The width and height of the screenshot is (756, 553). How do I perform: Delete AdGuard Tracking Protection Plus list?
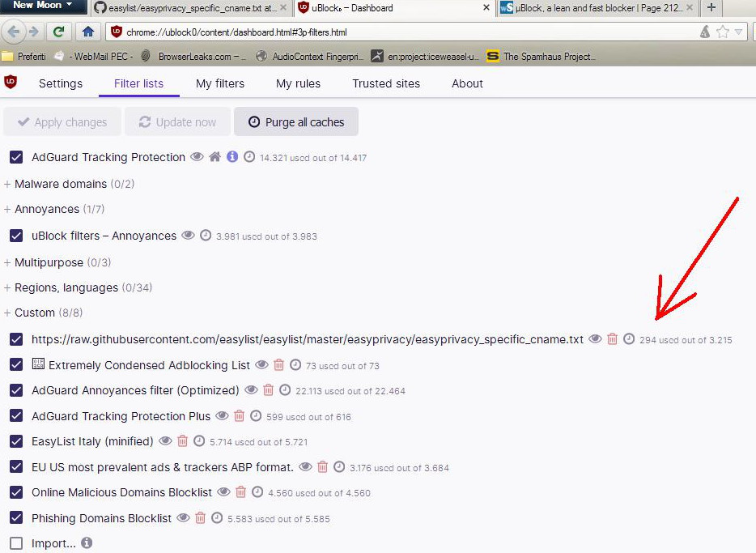tap(239, 415)
